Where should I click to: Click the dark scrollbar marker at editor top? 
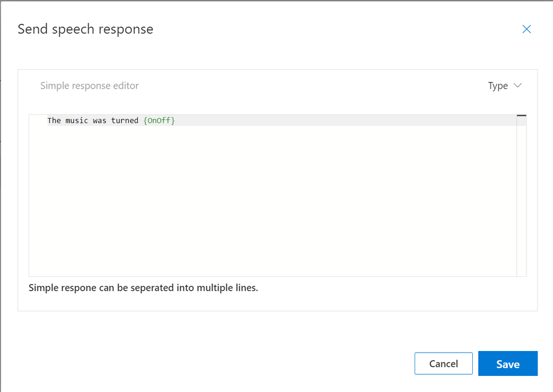point(521,115)
